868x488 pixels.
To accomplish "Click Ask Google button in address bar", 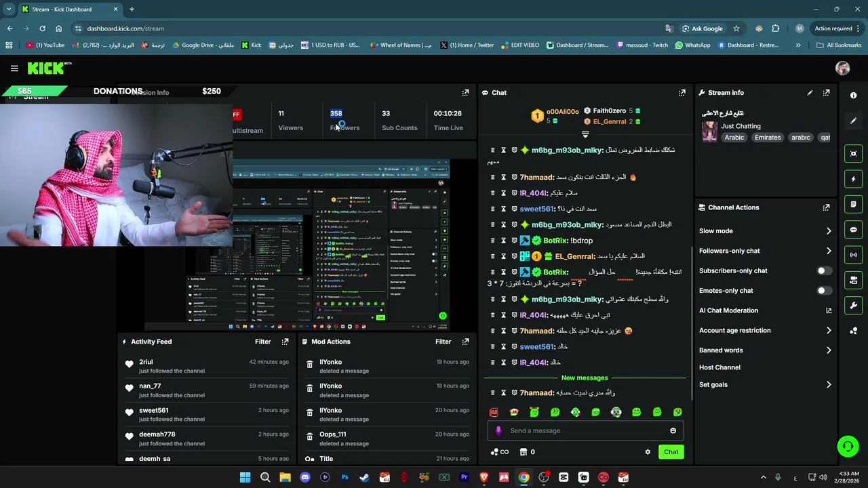I will [x=703, y=28].
